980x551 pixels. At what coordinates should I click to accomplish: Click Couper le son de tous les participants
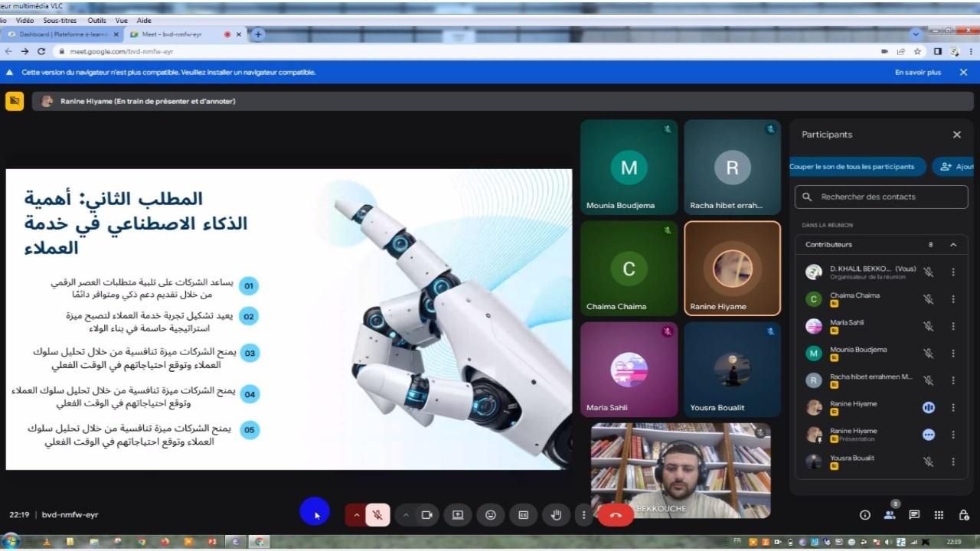pos(857,166)
